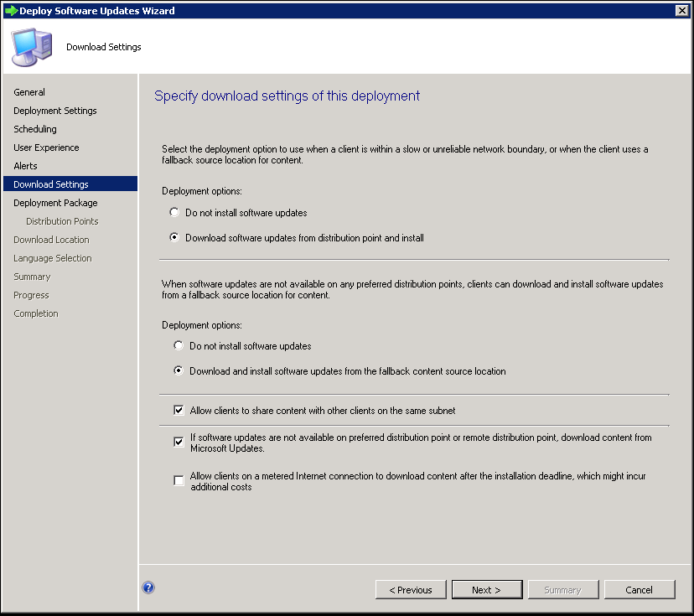
Task: Click the second 'Deployment options:' label near fallback text
Action: click(x=202, y=325)
